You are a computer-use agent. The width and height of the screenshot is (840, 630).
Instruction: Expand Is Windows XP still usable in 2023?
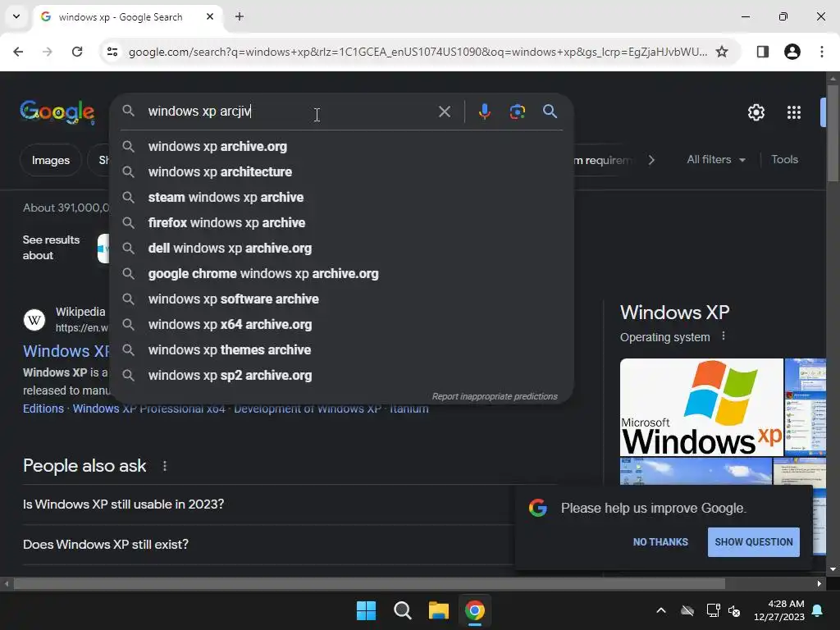coord(268,504)
